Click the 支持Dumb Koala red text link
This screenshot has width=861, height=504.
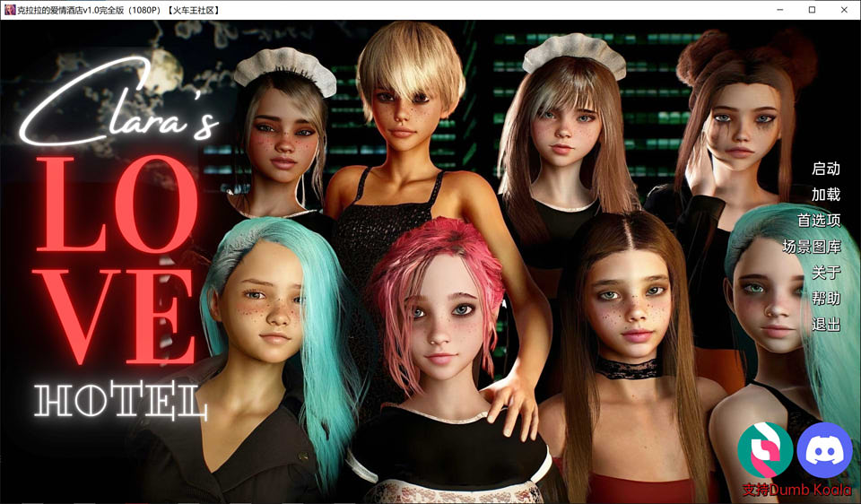(796, 491)
